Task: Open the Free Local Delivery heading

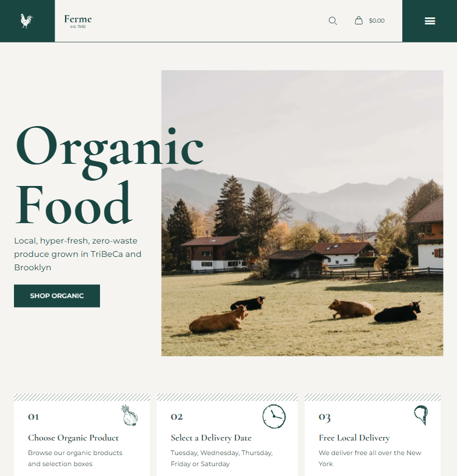Action: [x=354, y=438]
